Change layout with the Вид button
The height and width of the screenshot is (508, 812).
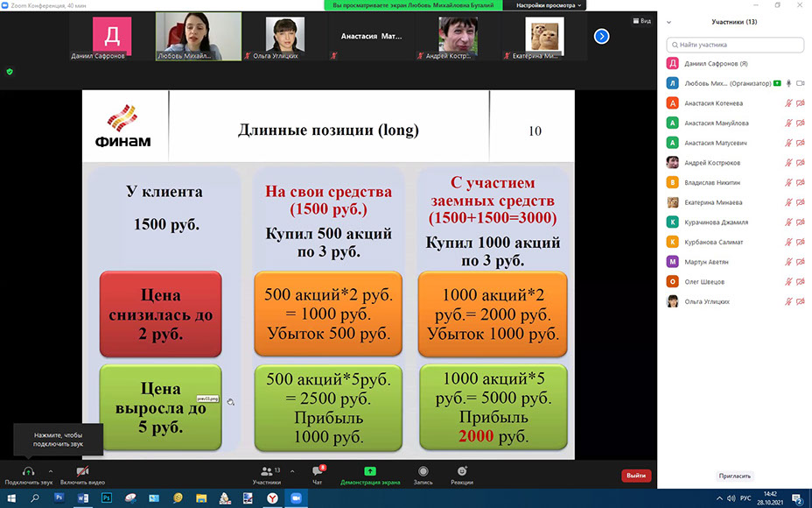[x=642, y=20]
